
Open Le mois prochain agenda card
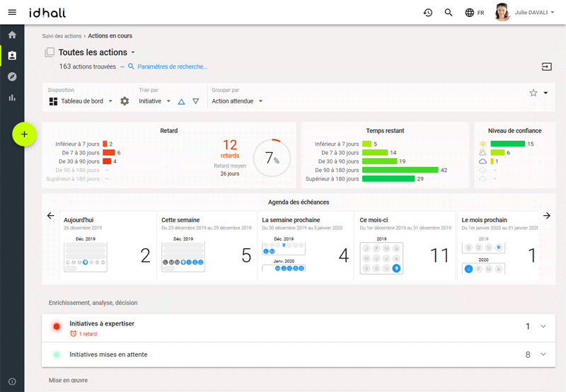click(498, 246)
